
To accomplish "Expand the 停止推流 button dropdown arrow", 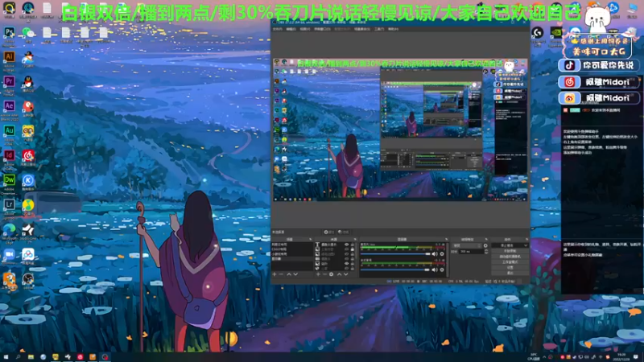I will click(x=526, y=245).
